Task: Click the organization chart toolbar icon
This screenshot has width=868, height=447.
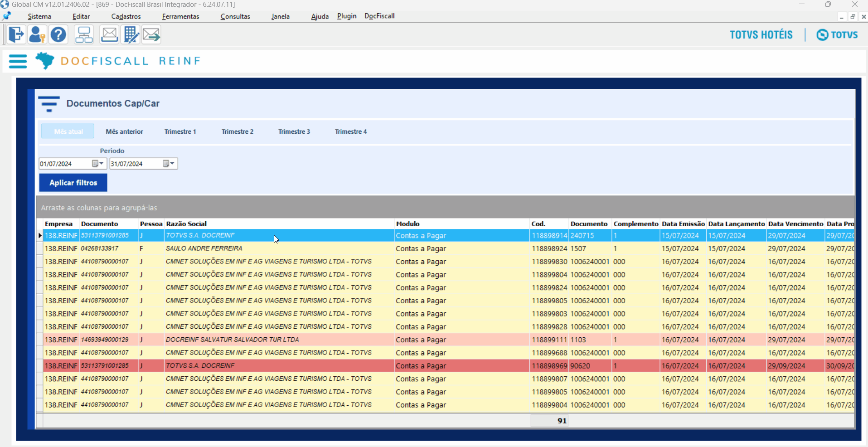Action: pyautogui.click(x=84, y=34)
